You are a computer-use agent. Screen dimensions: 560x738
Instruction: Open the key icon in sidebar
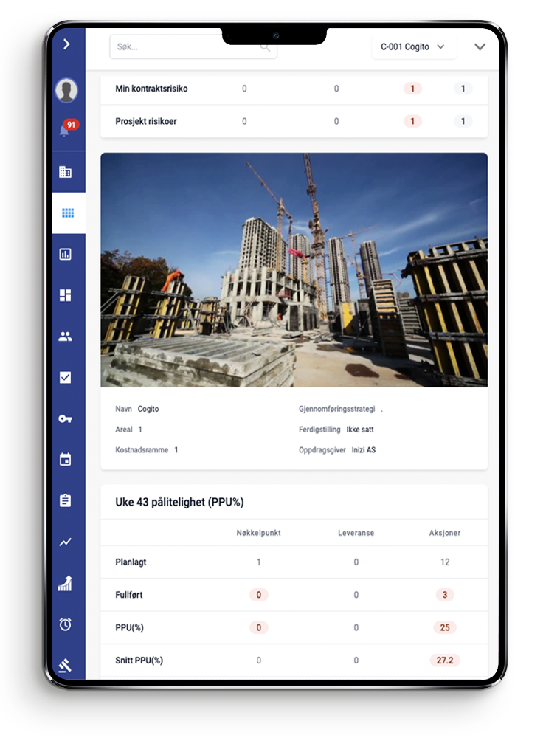pos(66,418)
